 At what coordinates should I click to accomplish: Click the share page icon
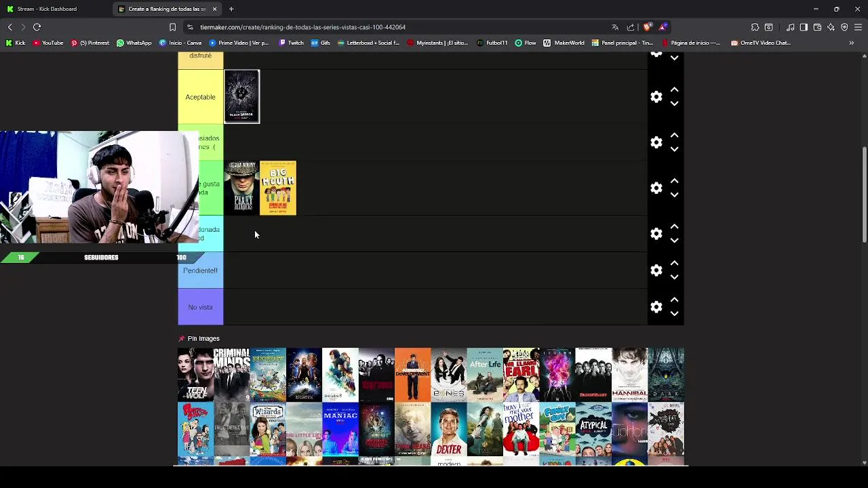coord(631,27)
